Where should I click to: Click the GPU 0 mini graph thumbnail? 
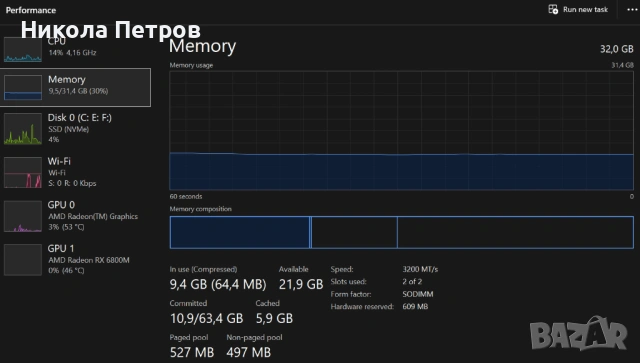tap(23, 216)
